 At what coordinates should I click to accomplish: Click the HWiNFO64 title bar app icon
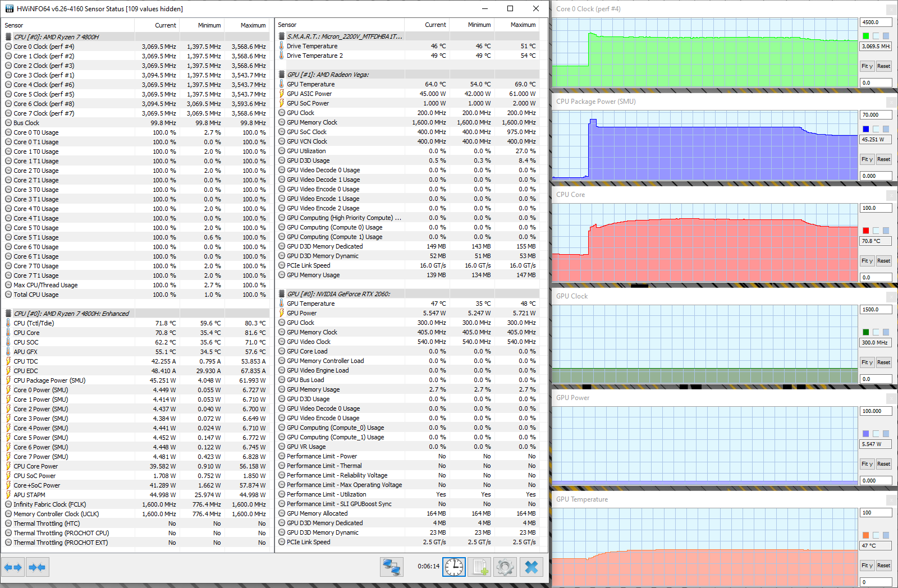point(9,8)
